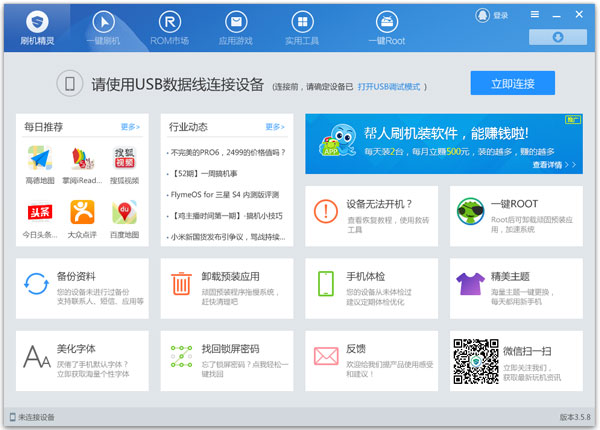Open the 刷机精灵 home tab

pyautogui.click(x=37, y=28)
